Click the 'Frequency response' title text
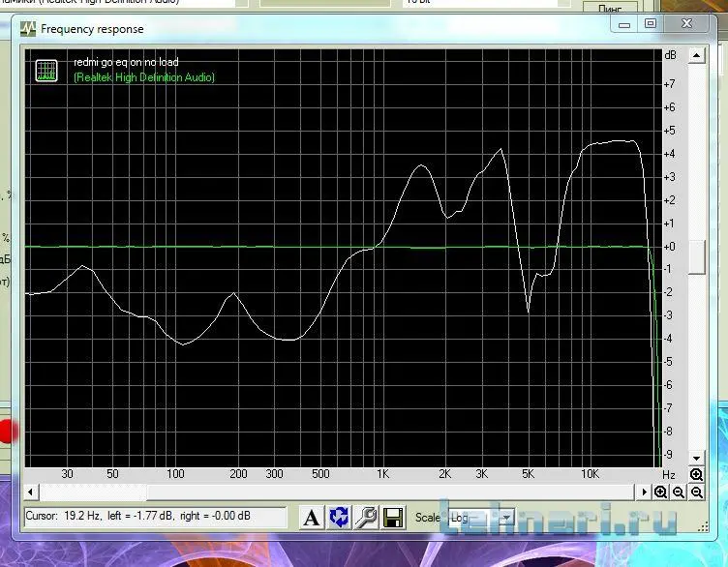The height and width of the screenshot is (567, 728). tap(92, 29)
